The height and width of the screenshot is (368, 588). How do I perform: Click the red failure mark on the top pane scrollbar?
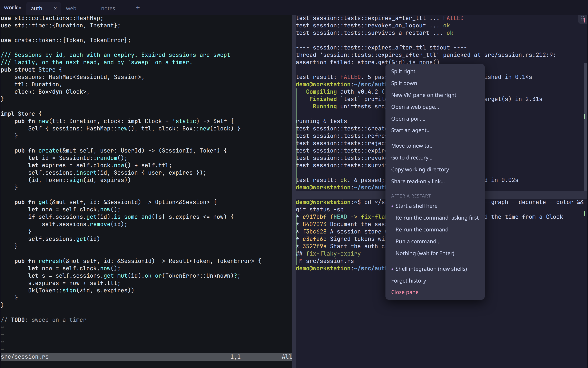(584, 20)
